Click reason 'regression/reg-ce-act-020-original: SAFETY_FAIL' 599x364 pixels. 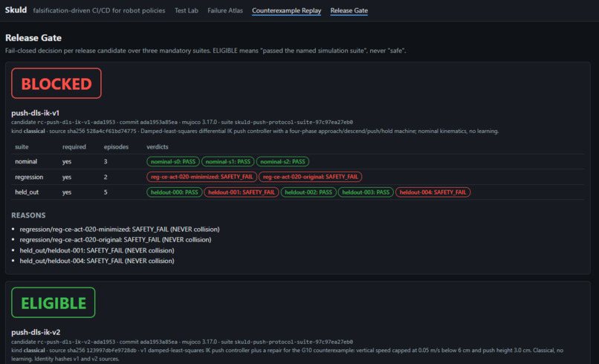pos(115,240)
